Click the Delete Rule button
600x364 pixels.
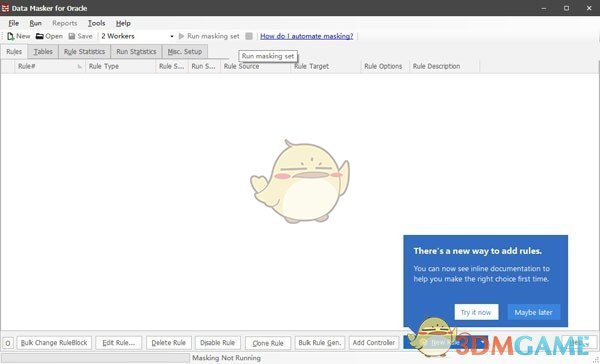(x=168, y=343)
